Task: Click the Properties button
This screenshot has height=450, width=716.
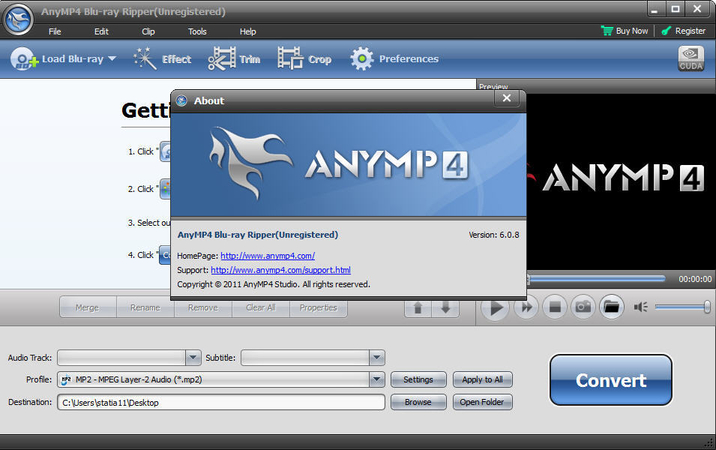Action: point(318,307)
